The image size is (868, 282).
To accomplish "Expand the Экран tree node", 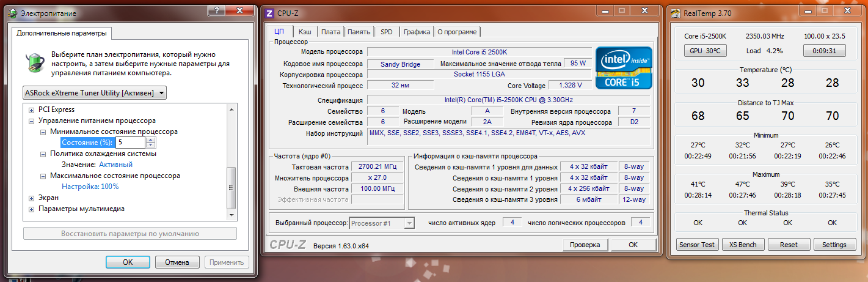I will coord(32,198).
